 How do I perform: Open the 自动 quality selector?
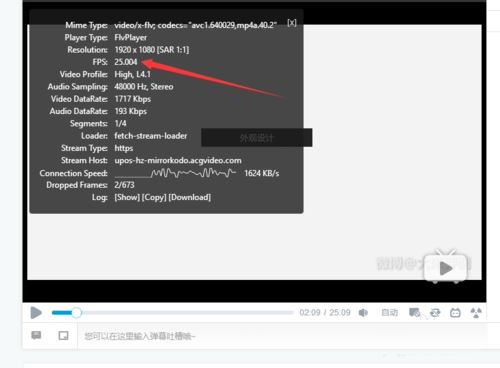click(390, 313)
